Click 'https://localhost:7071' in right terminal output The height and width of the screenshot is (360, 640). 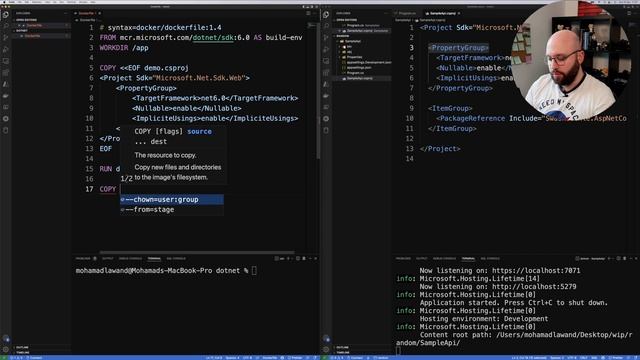[536, 271]
